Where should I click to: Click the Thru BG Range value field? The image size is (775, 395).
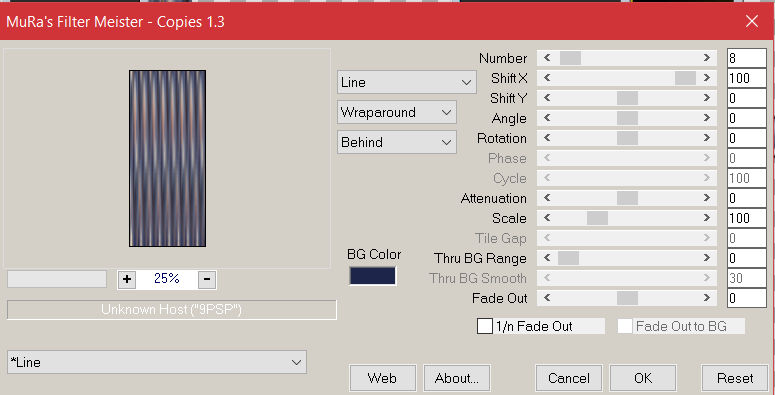tap(747, 258)
